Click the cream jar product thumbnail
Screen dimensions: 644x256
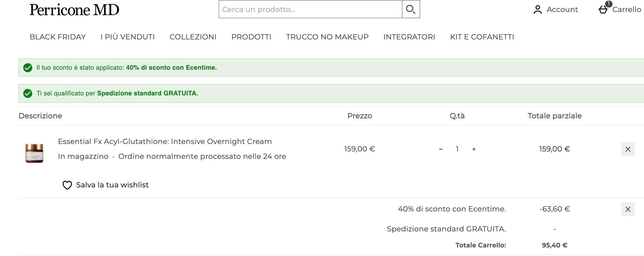[x=34, y=153]
